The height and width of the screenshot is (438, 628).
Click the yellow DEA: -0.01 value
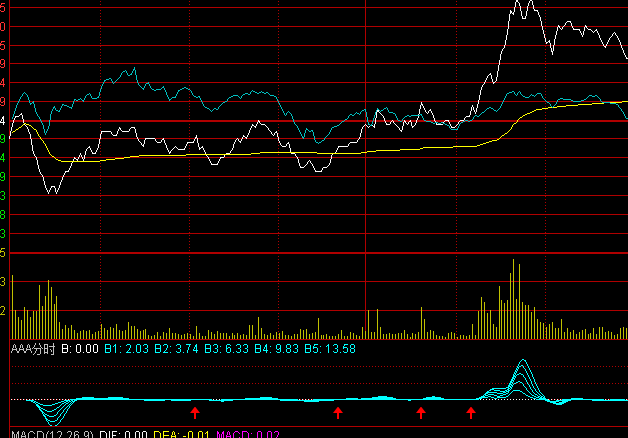pos(187,433)
